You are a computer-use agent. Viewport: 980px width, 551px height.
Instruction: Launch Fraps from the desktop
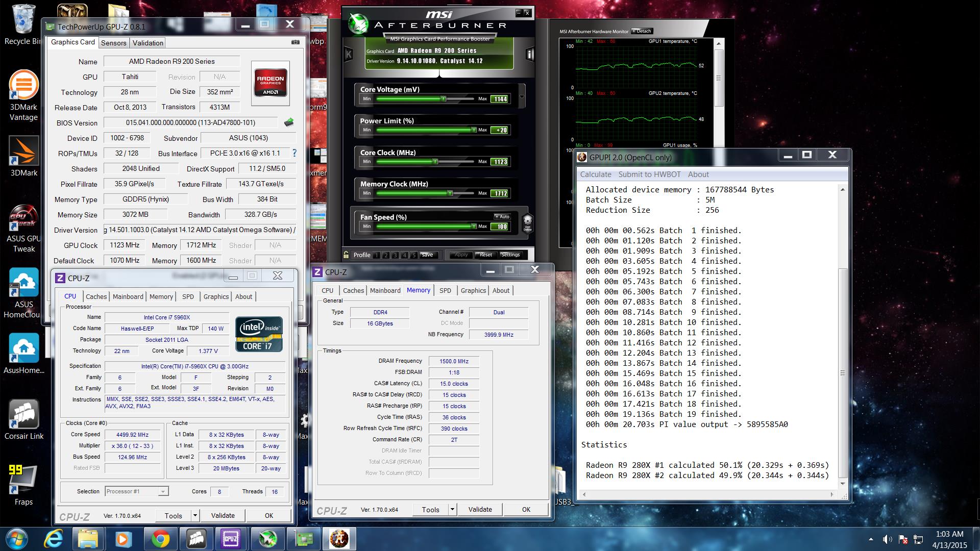(23, 485)
